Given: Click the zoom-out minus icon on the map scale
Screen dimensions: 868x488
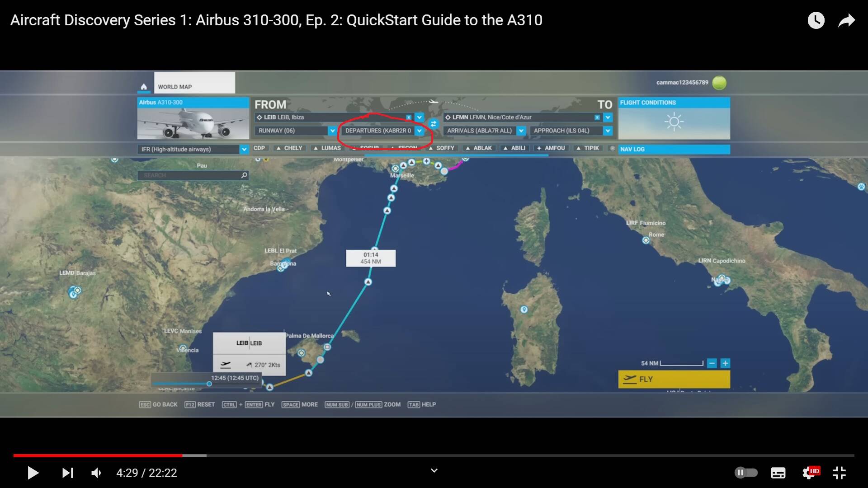Looking at the screenshot, I should click(x=712, y=363).
